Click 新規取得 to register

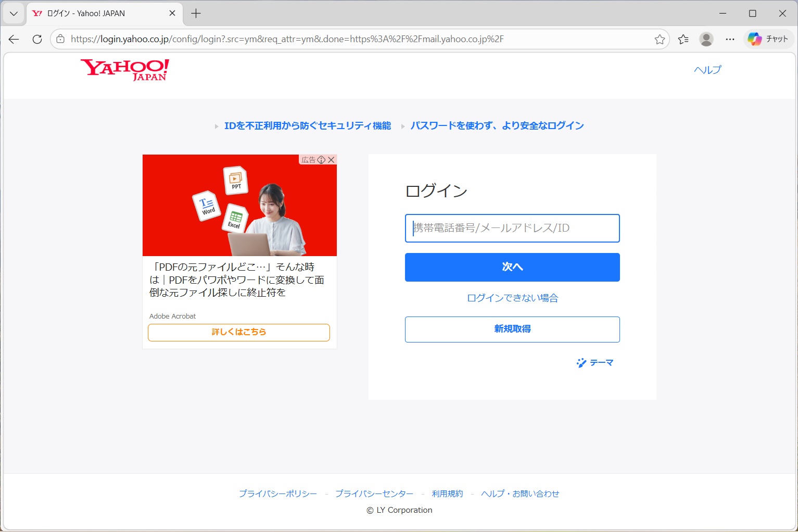coord(512,329)
